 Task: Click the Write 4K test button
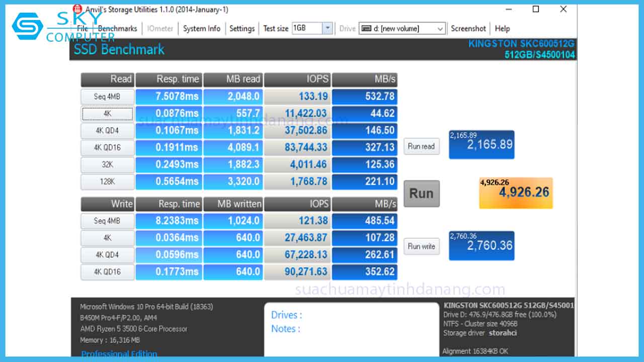pos(107,238)
